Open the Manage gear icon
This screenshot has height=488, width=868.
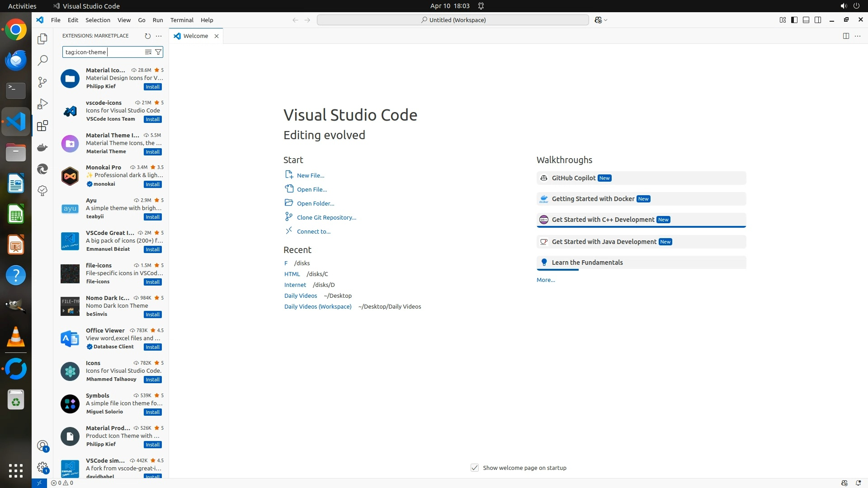click(x=42, y=467)
